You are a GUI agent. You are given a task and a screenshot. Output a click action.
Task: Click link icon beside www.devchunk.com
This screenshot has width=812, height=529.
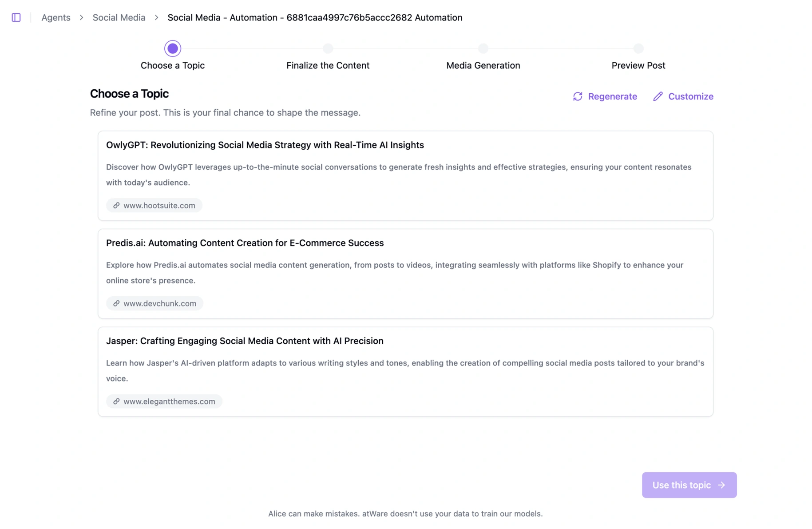pos(116,303)
